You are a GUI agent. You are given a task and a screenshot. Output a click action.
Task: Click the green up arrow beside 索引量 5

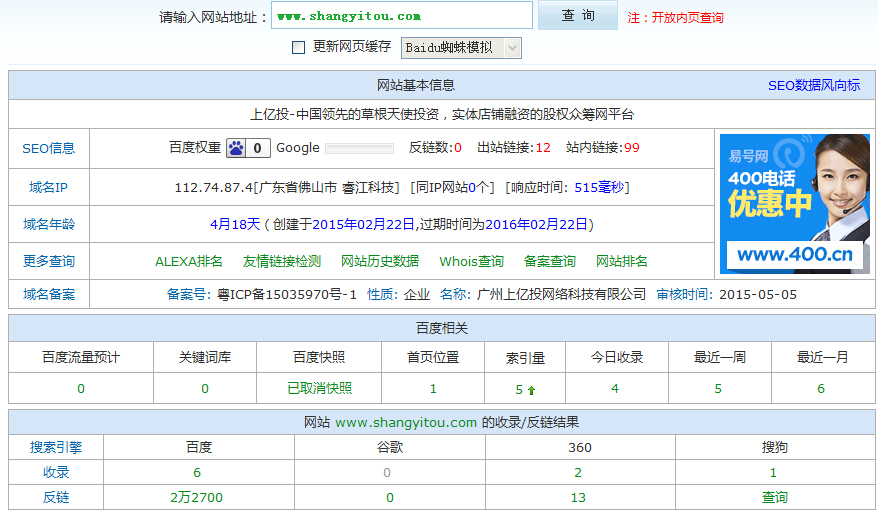[531, 390]
